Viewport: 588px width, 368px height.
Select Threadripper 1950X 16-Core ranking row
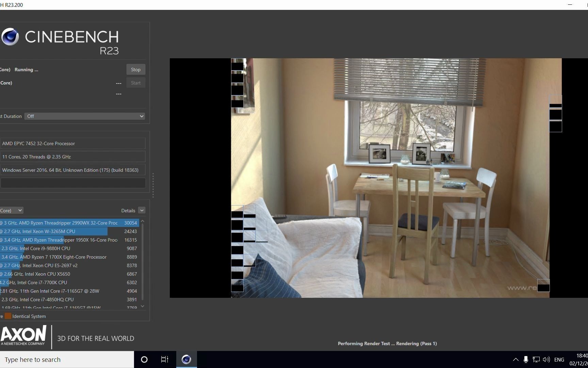[x=69, y=240]
